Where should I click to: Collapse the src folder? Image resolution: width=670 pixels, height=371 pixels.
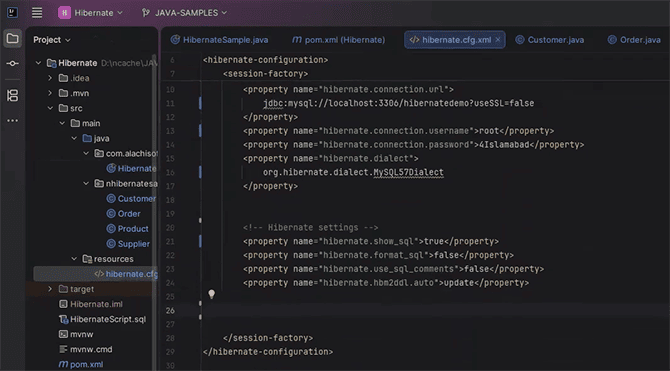[50, 108]
